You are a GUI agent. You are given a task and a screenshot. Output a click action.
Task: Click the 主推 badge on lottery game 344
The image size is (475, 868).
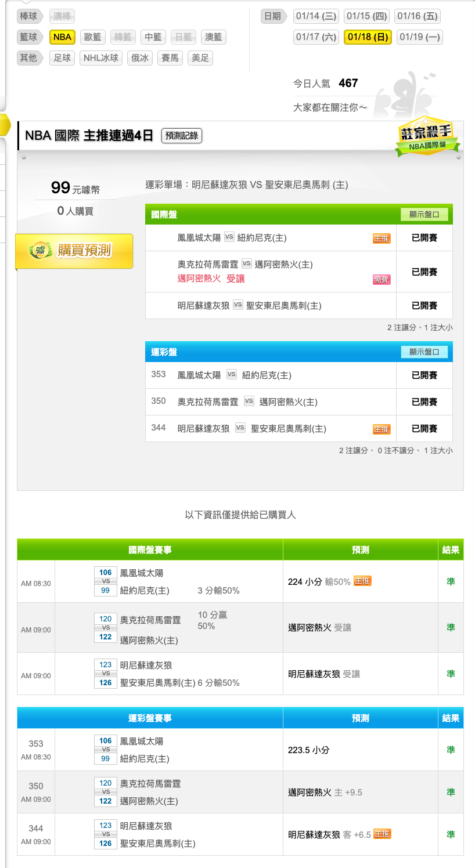(382, 429)
